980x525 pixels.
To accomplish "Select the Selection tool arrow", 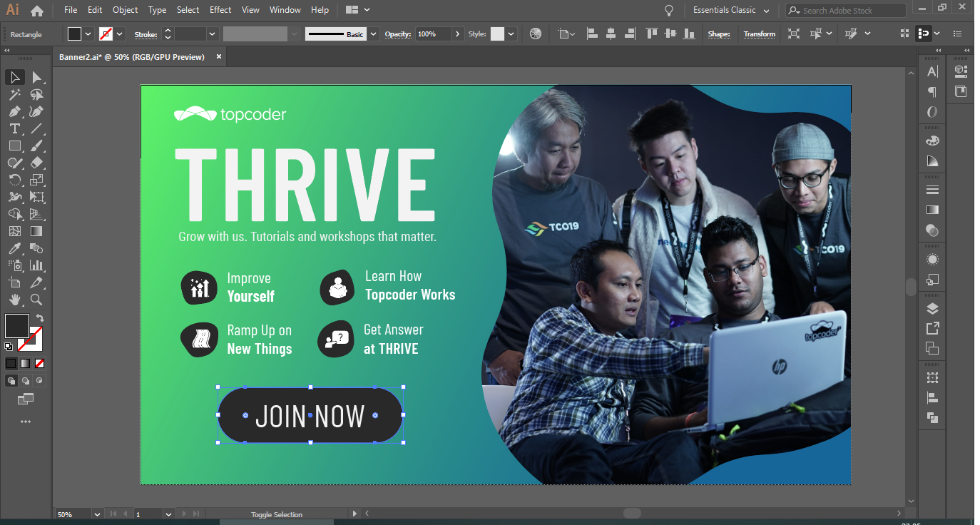I will pyautogui.click(x=15, y=77).
